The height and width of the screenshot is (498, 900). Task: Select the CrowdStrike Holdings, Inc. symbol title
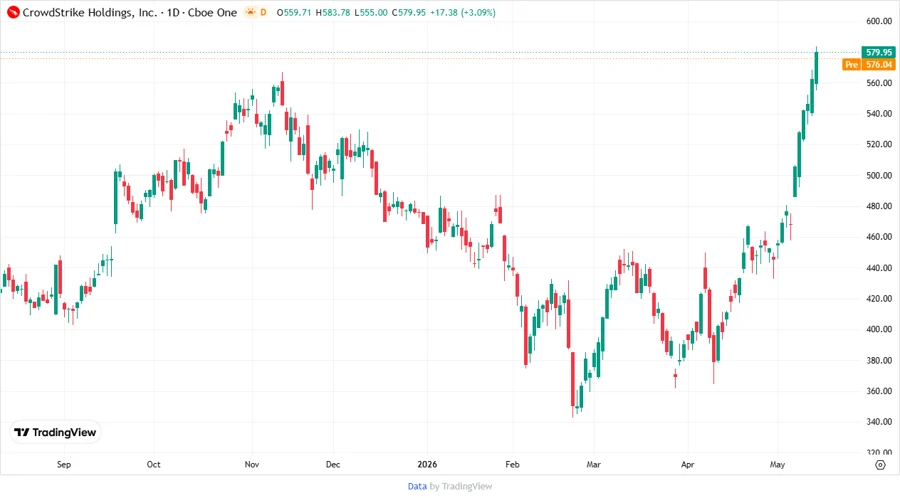(x=90, y=12)
